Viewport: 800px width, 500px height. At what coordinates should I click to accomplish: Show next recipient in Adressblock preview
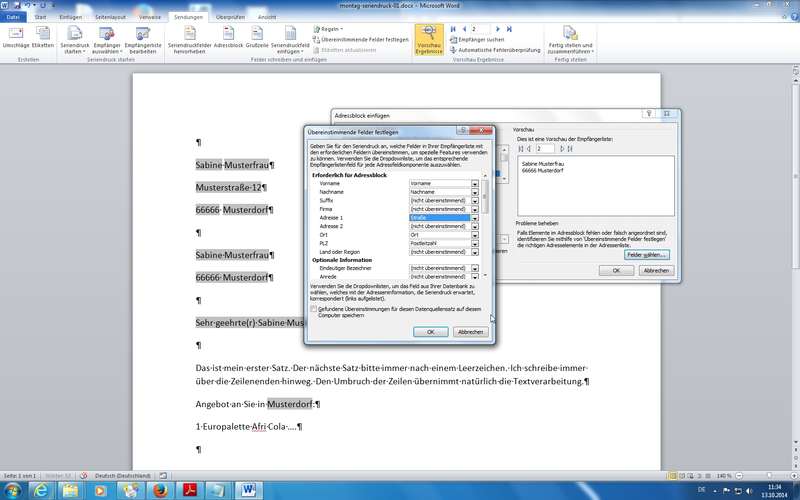[x=562, y=149]
